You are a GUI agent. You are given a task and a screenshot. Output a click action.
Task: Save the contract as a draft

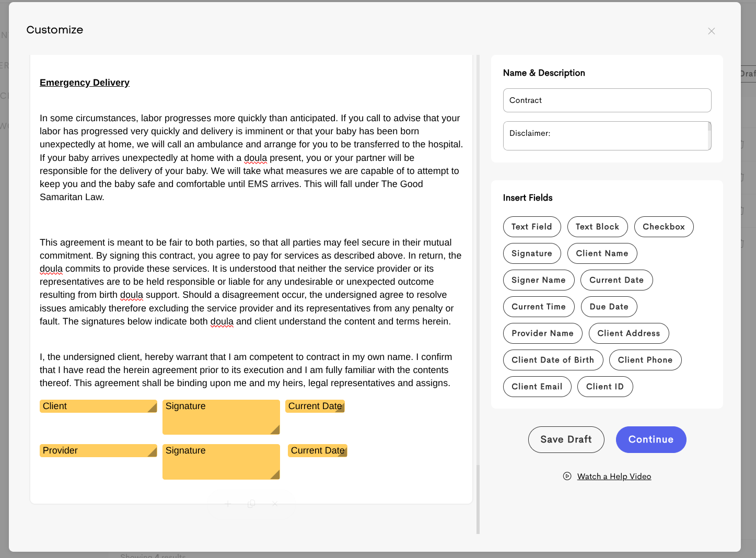click(566, 439)
